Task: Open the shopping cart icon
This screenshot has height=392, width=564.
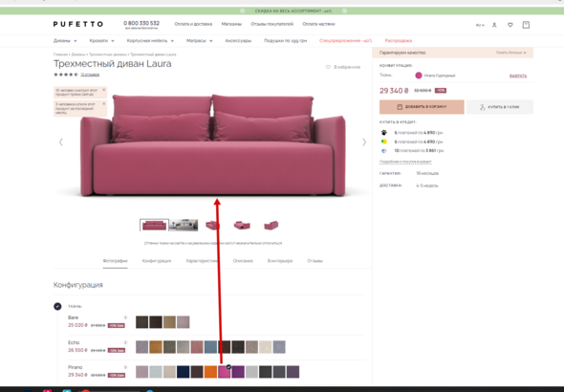Action: tap(526, 25)
